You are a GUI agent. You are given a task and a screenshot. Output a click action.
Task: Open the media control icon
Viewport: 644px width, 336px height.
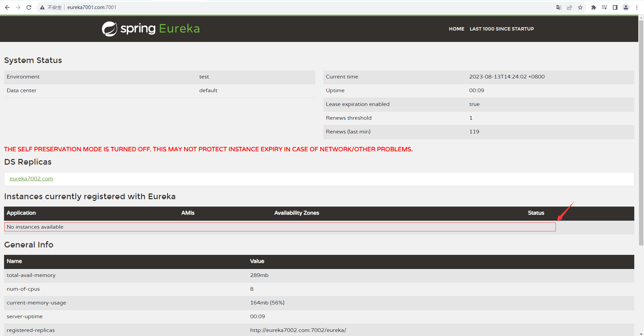point(604,7)
